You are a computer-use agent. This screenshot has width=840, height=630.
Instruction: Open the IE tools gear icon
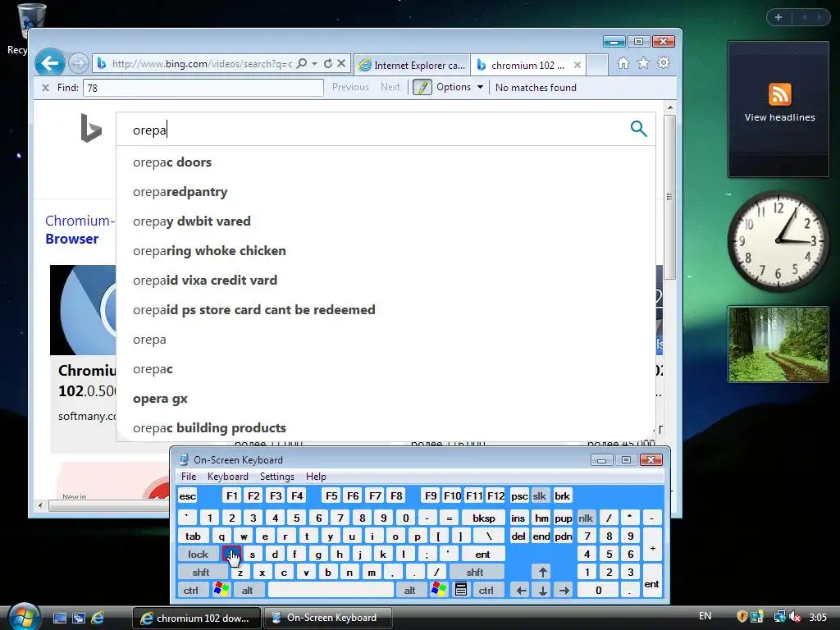664,63
